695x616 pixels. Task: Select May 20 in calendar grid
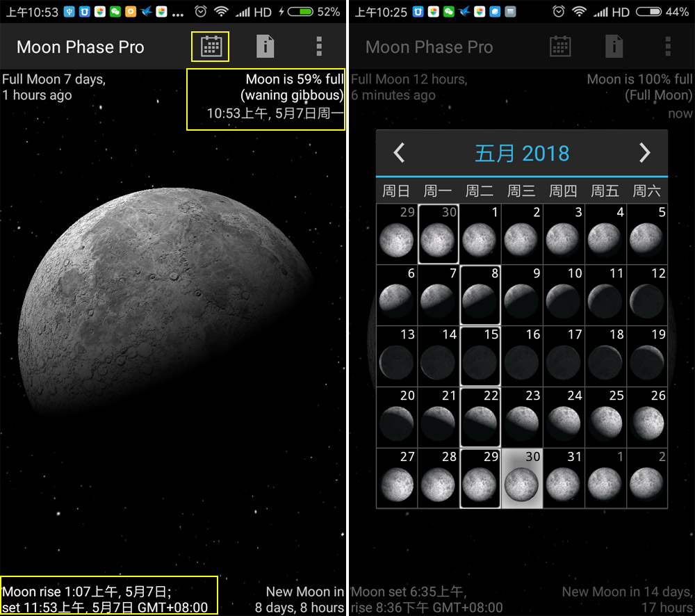tap(397, 418)
